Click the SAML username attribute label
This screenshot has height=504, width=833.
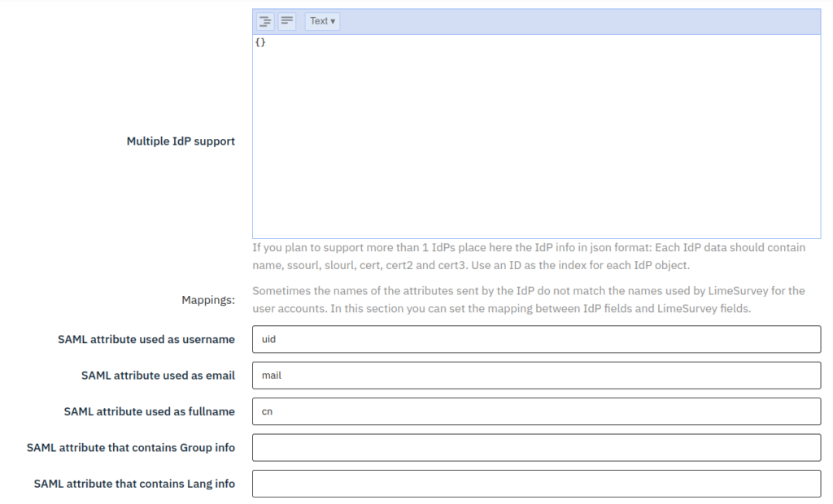click(146, 339)
